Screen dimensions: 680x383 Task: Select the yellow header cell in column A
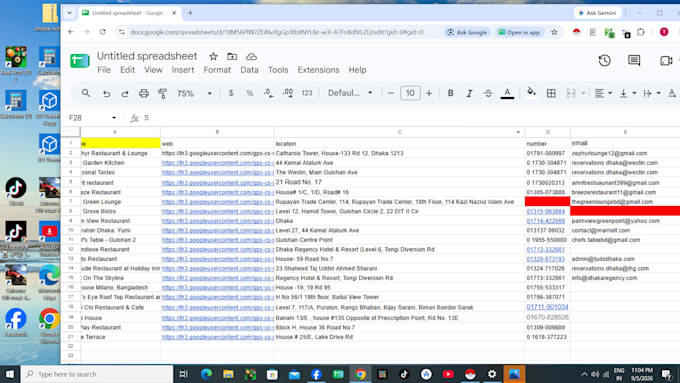[x=120, y=143]
